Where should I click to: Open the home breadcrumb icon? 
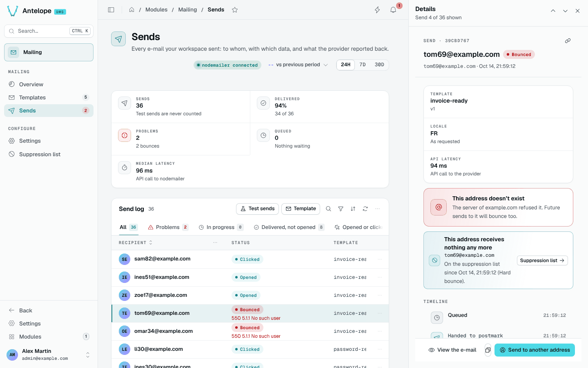131,10
